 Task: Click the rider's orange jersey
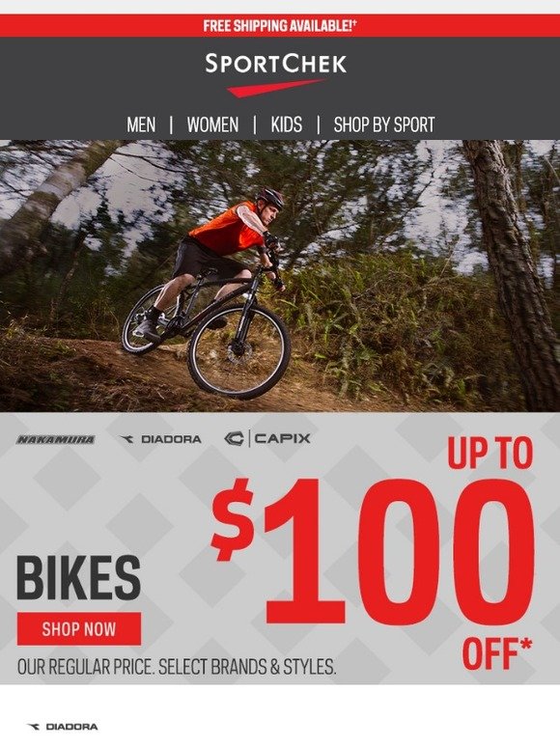226,229
